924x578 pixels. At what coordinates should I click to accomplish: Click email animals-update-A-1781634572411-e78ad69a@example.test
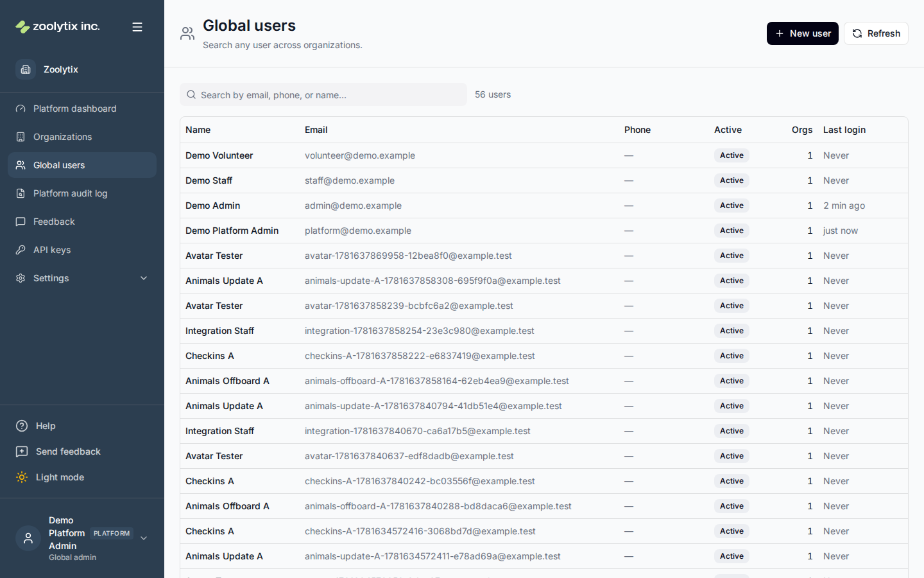coord(432,556)
